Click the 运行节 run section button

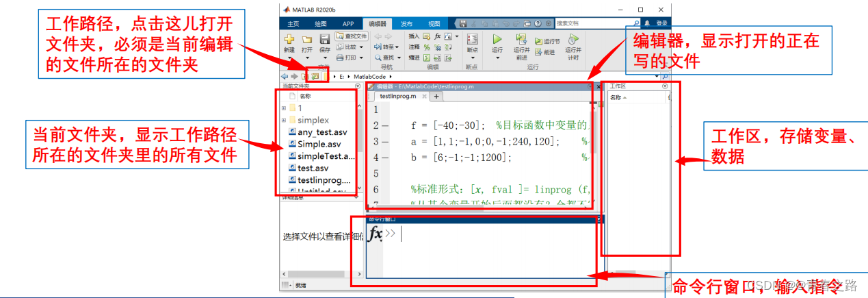point(547,41)
